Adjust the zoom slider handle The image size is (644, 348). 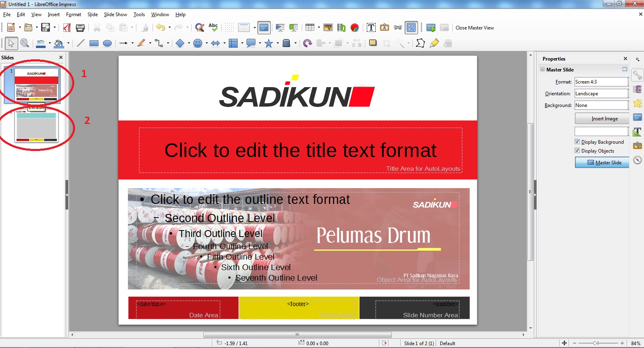pyautogui.click(x=595, y=343)
